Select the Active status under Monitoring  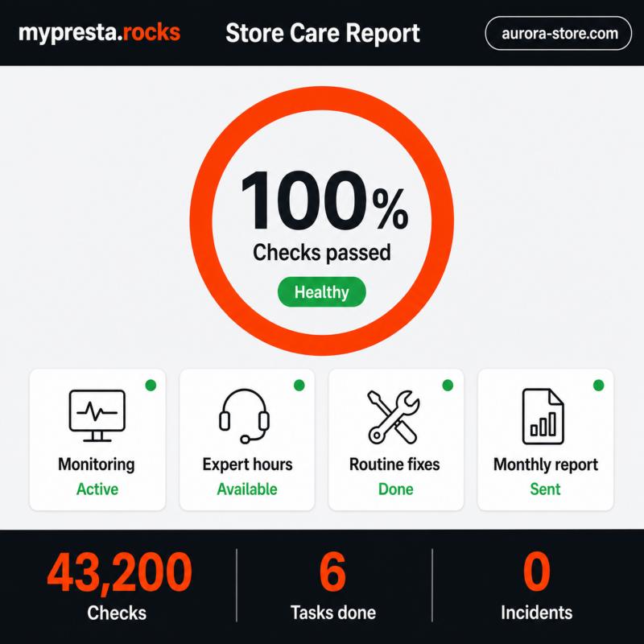(x=97, y=489)
